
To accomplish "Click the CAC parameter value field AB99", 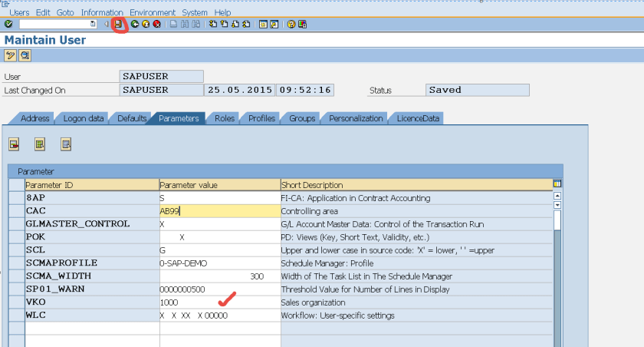I will pyautogui.click(x=219, y=211).
